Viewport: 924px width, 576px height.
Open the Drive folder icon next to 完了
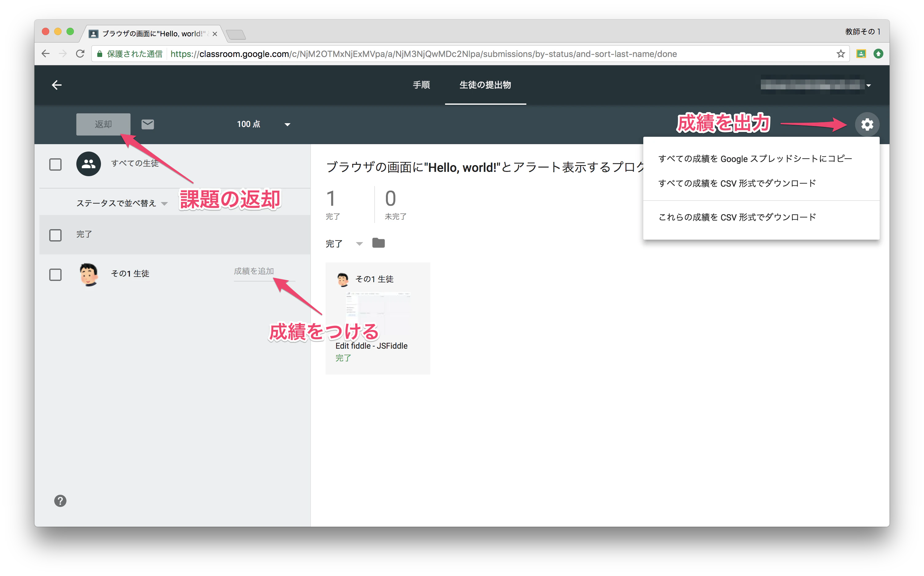[x=378, y=243]
